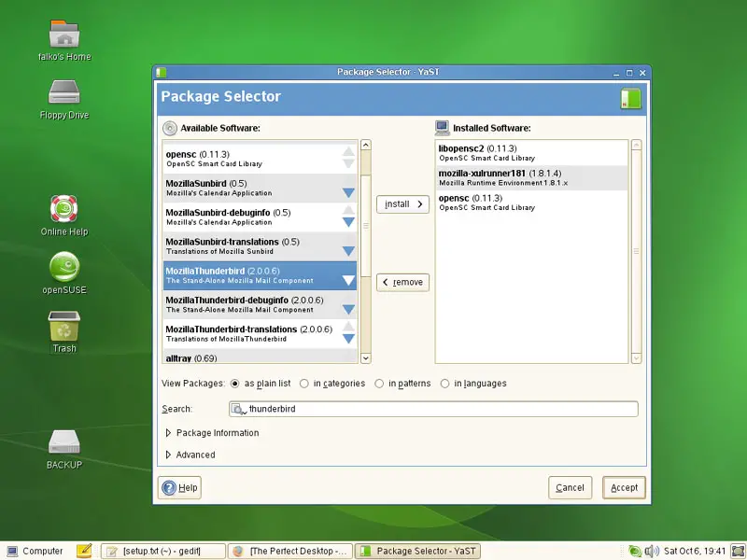The height and width of the screenshot is (560, 747).
Task: Cancel the package selection
Action: pyautogui.click(x=571, y=487)
